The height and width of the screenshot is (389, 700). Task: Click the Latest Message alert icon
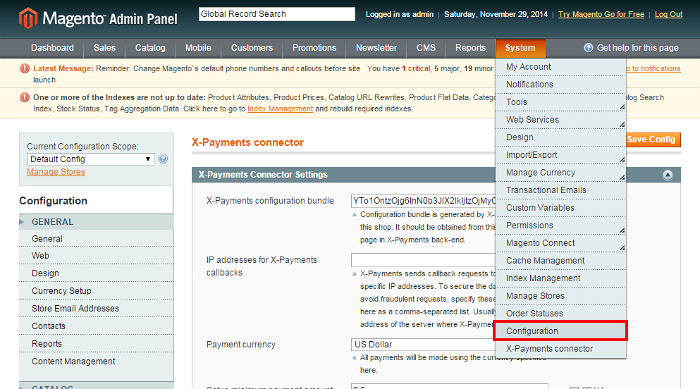[25, 69]
